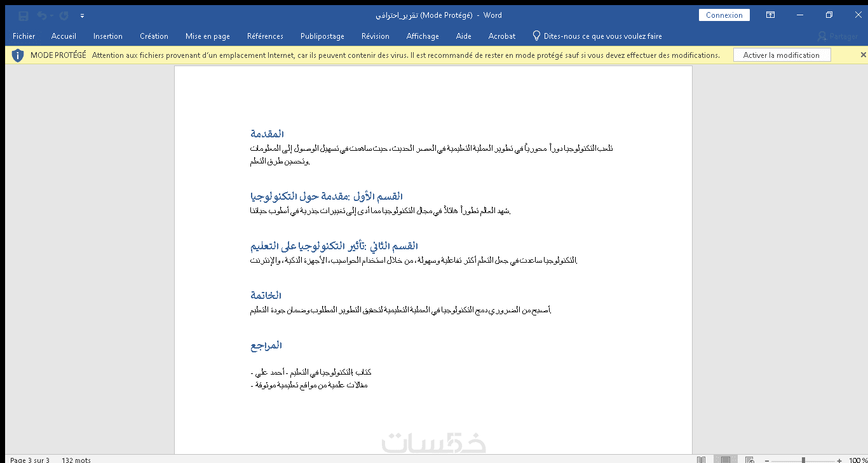Click the heading 'المقدمة'
Viewport: 868px width, 463px height.
(x=267, y=134)
